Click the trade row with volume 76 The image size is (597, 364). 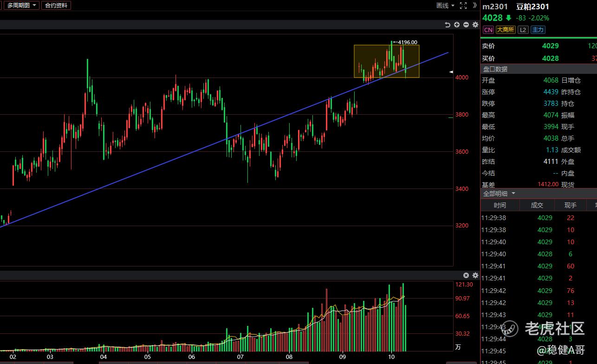tap(539, 291)
